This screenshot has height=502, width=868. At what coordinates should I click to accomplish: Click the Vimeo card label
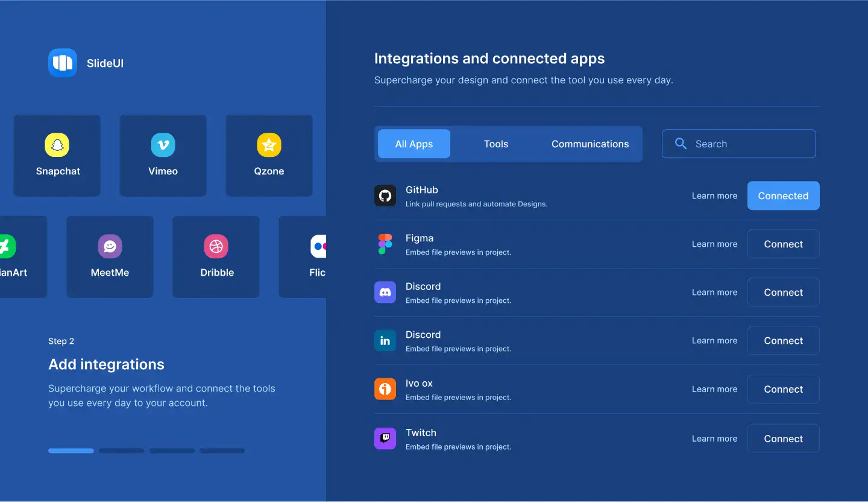(163, 171)
